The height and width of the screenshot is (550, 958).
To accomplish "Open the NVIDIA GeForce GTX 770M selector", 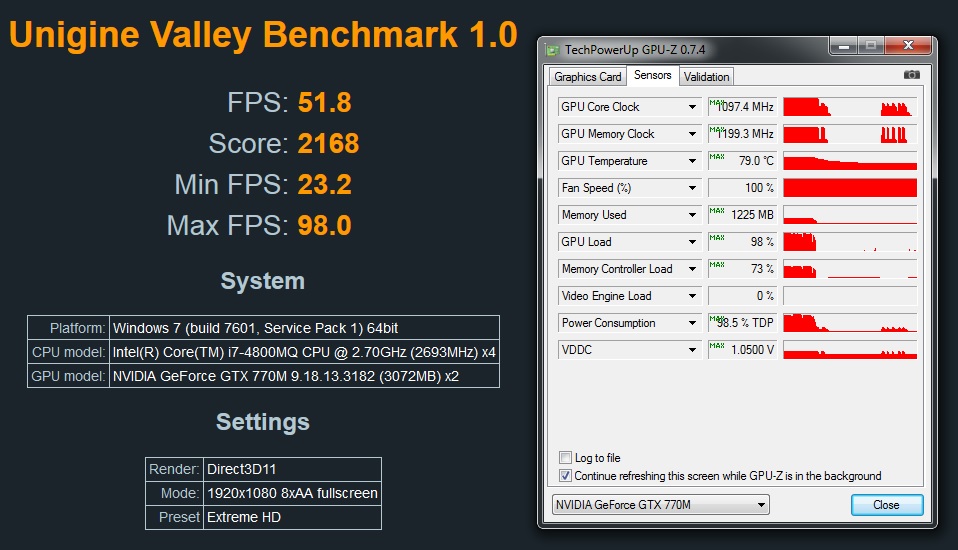I will 660,505.
